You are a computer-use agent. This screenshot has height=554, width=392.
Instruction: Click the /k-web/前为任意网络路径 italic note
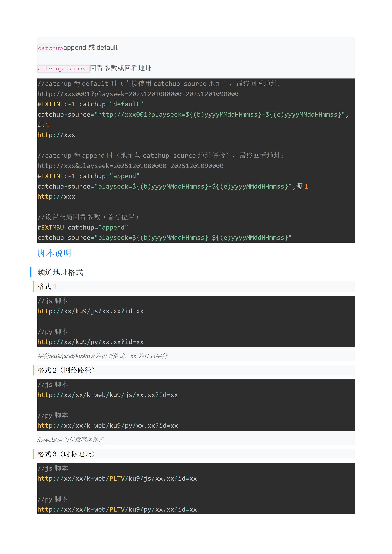click(71, 440)
